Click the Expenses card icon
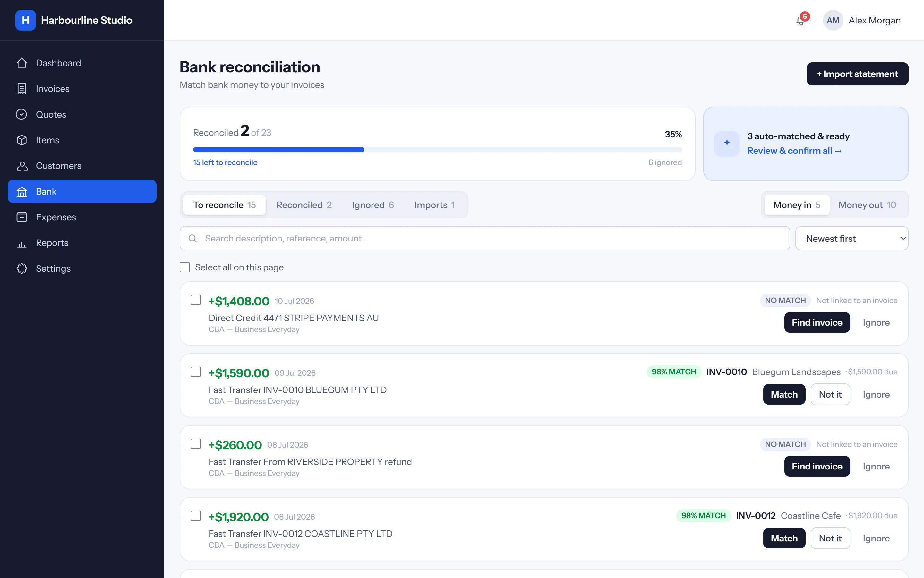 (22, 217)
